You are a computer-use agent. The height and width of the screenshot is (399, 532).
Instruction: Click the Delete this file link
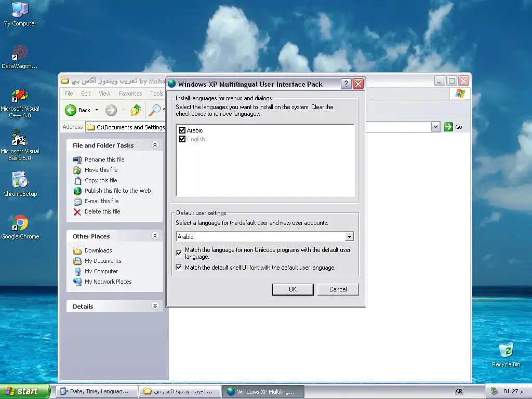point(102,211)
